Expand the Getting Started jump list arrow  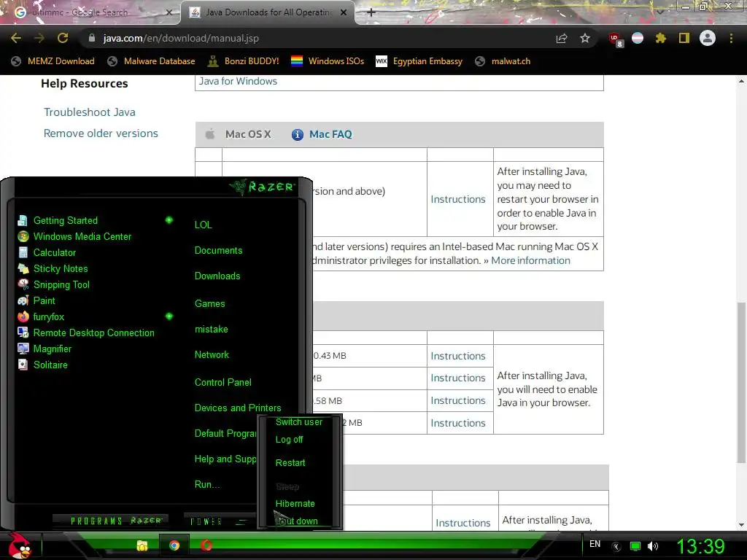pos(169,220)
